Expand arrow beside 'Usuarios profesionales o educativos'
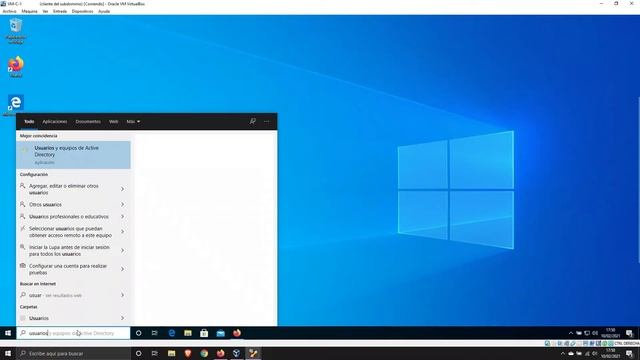640x360 pixels. pyautogui.click(x=122, y=216)
